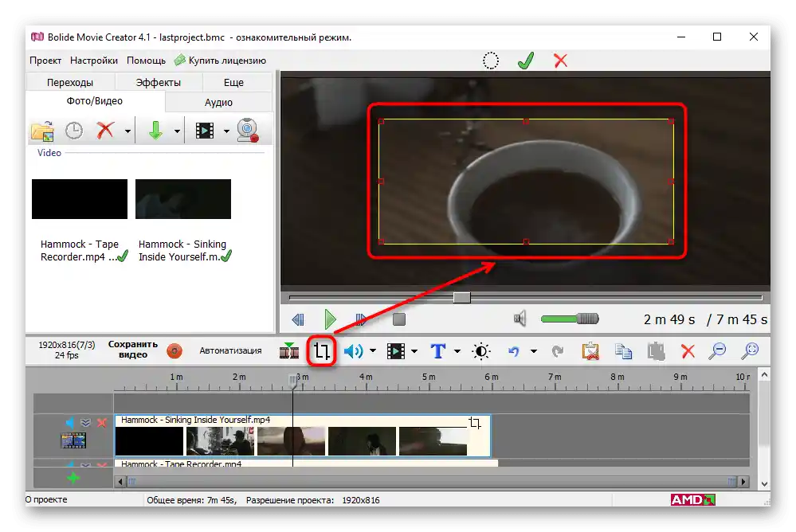This screenshot has height=532, width=796.
Task: Click the crop tool in the timeline toolbar
Action: 321,350
